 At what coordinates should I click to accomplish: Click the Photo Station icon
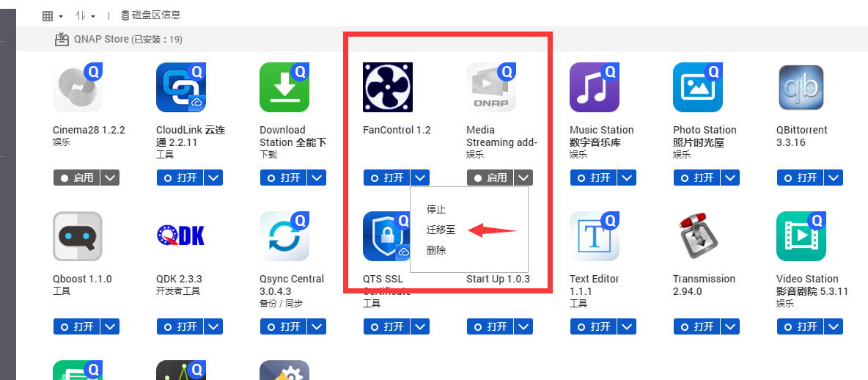698,87
